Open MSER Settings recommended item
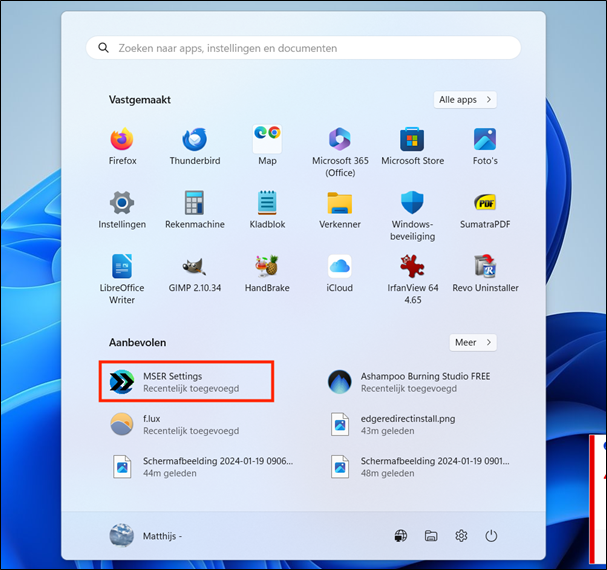 pyautogui.click(x=186, y=381)
